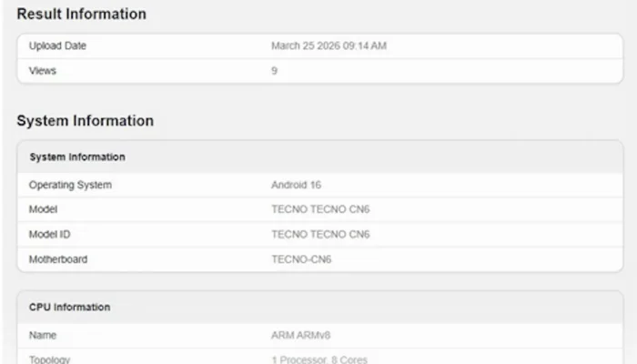Click the Name label in CPU Information

[42, 335]
